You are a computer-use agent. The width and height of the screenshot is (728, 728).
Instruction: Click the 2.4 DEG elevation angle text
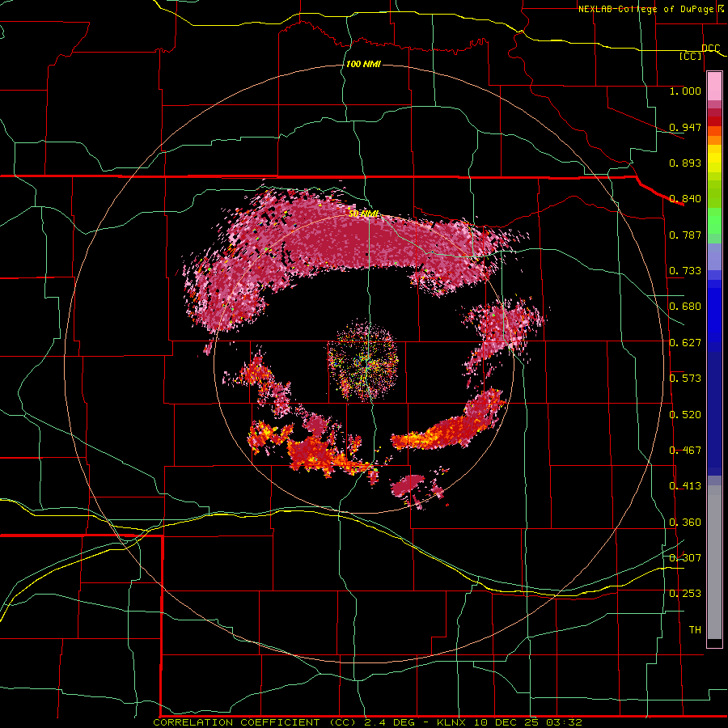click(x=390, y=722)
